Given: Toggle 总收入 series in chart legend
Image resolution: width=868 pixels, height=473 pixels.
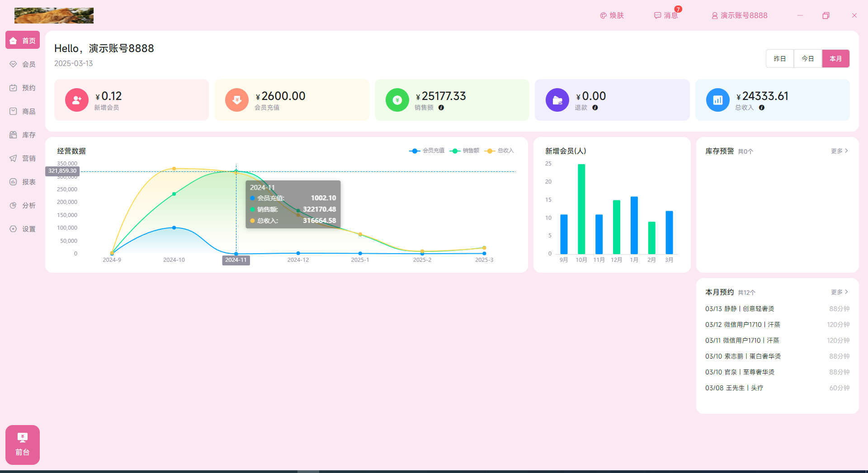Looking at the screenshot, I should coord(500,151).
